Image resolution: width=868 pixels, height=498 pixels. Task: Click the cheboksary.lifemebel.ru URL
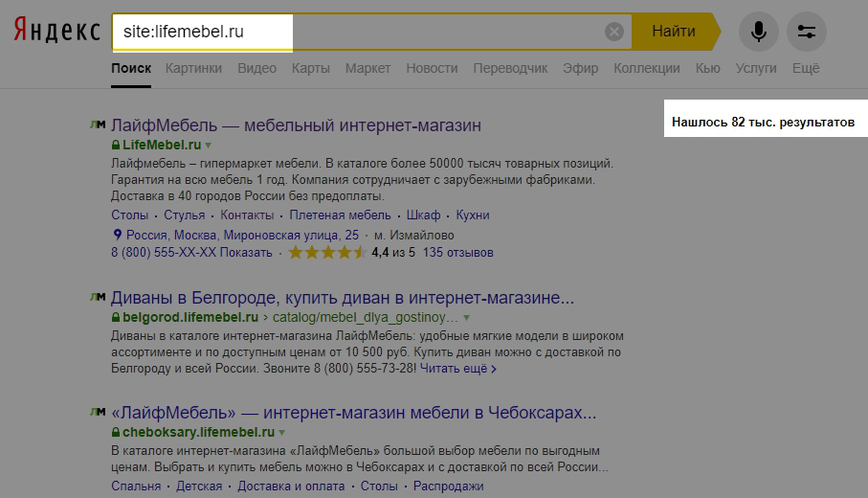point(199,432)
